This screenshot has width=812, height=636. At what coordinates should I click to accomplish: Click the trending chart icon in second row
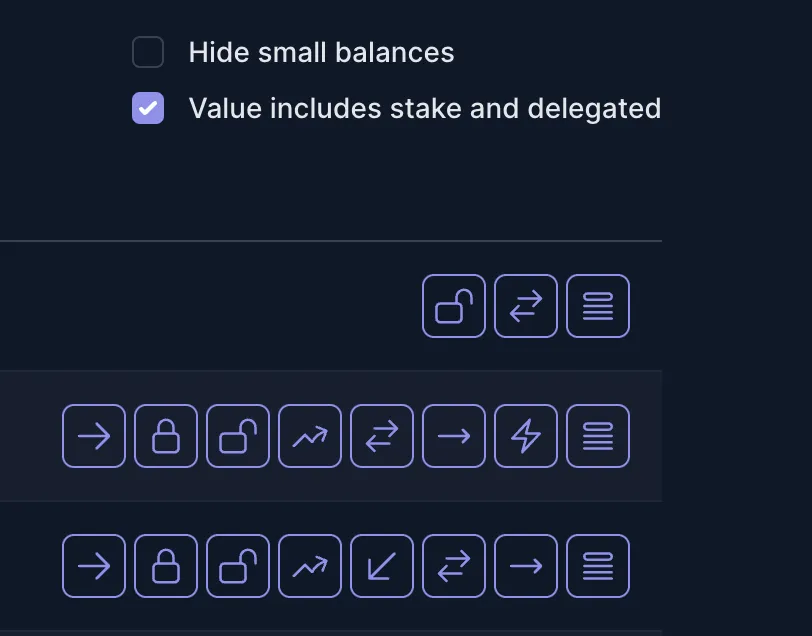[x=310, y=436]
